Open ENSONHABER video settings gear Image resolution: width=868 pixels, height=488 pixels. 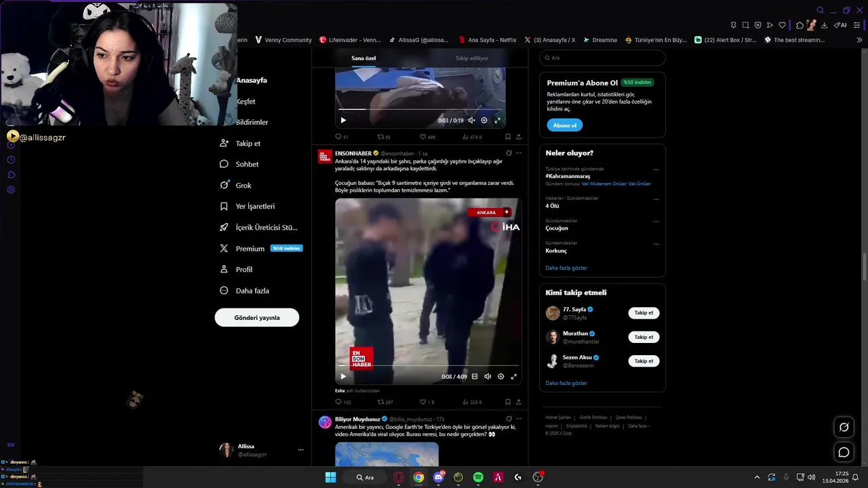[x=501, y=376]
